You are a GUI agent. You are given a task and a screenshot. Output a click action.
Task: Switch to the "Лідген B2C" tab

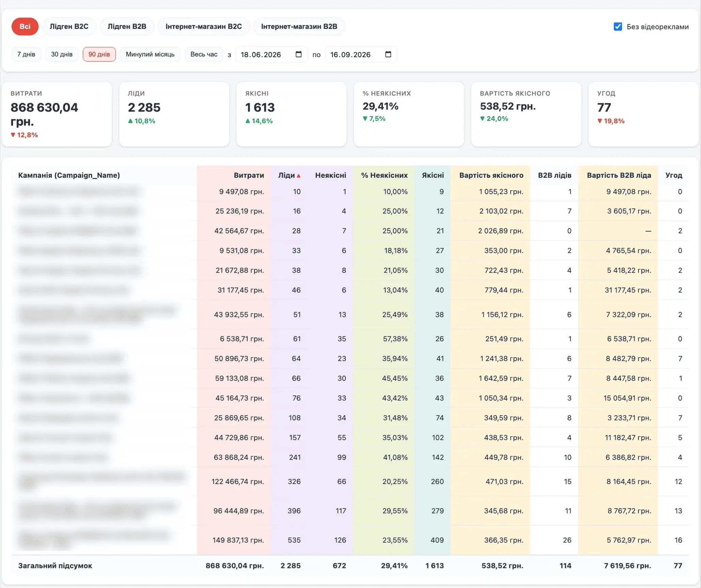tap(69, 27)
